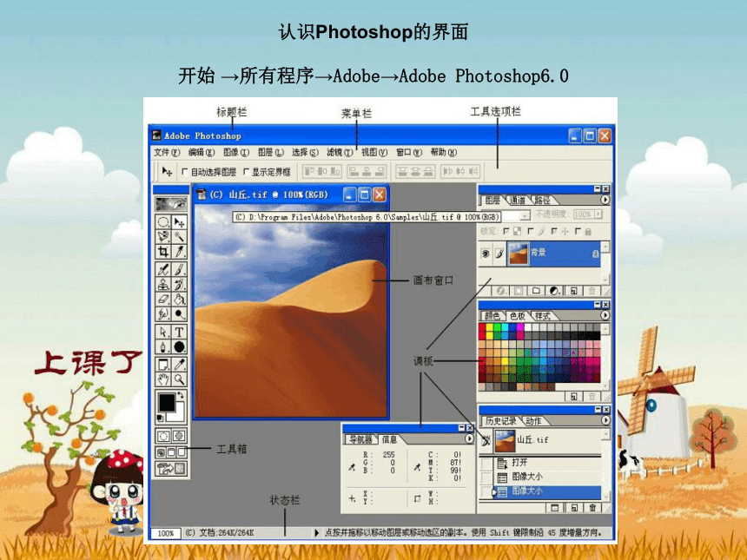Toggle the lock image pixels checkbox
The width and height of the screenshot is (747, 560).
click(530, 232)
